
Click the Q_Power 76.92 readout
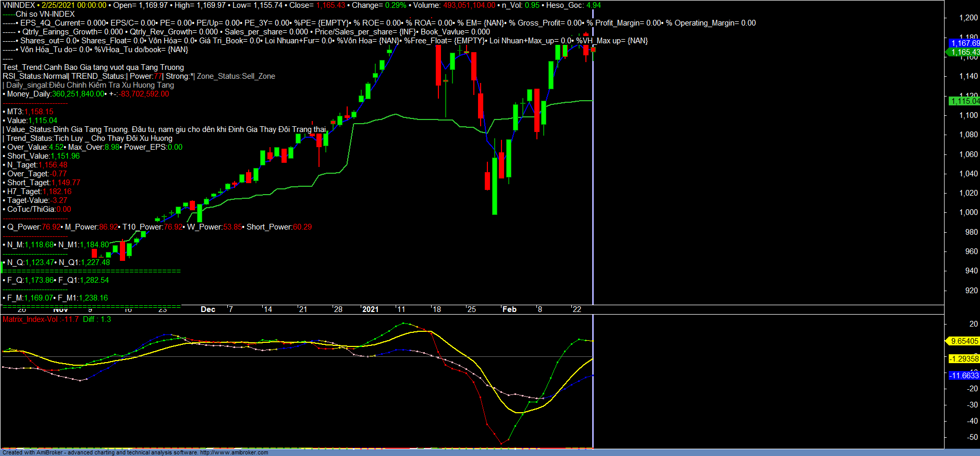pos(51,227)
